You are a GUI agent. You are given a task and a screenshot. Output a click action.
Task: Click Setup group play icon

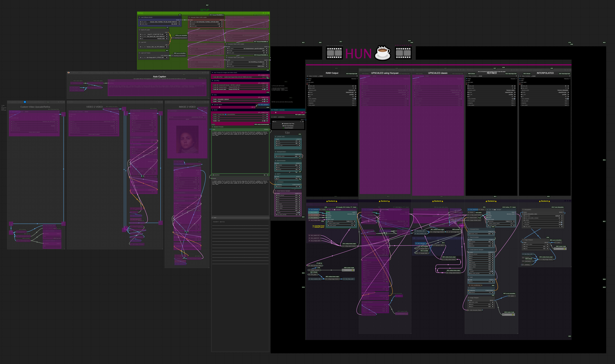(x=263, y=13)
